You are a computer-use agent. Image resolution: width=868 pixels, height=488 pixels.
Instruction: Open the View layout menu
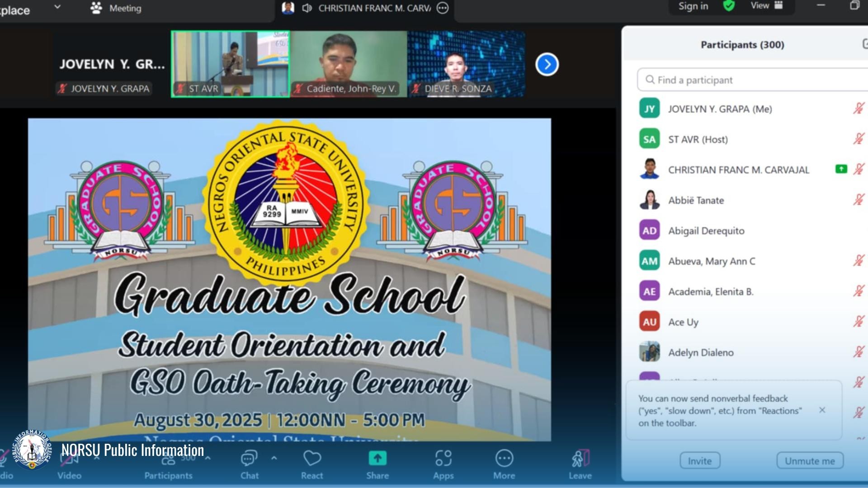click(x=767, y=5)
